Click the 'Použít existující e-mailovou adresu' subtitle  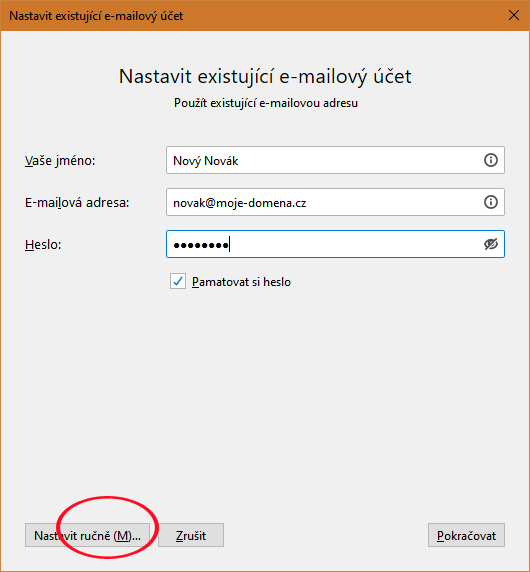pyautogui.click(x=266, y=103)
